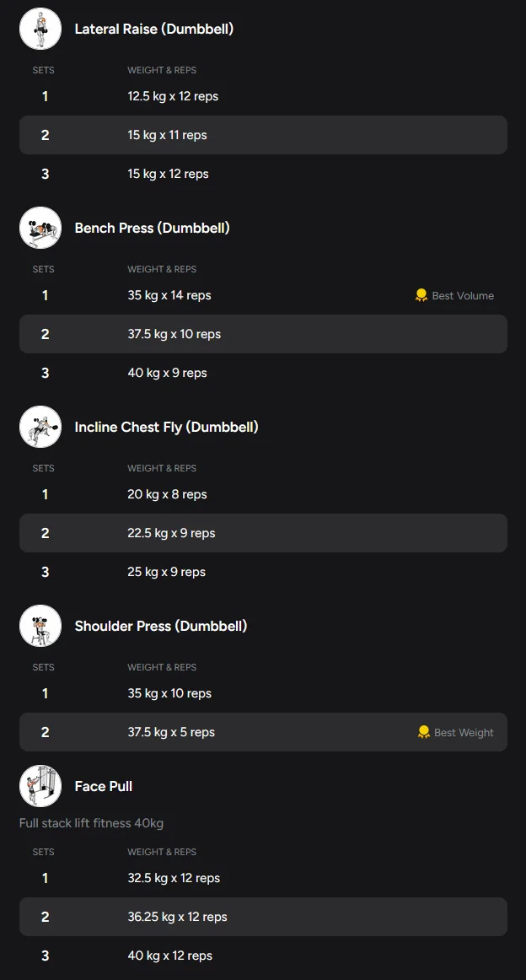Click the Best Volume medal icon
526x980 pixels.
pos(421,296)
